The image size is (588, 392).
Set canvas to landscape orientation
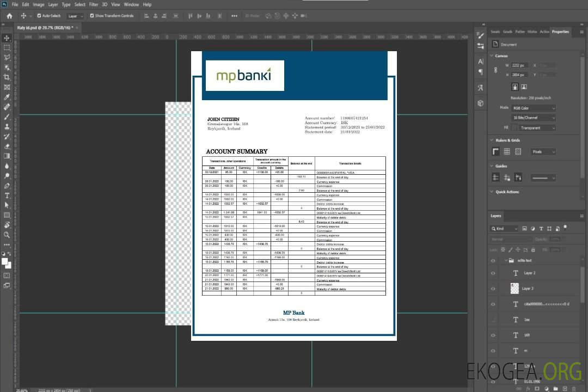[x=524, y=87]
